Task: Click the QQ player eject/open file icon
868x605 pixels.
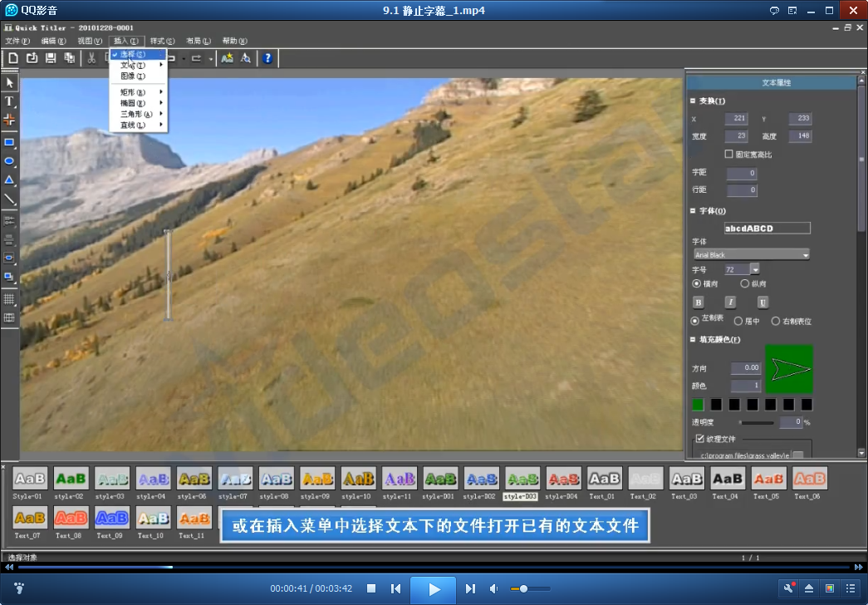Action: point(809,588)
